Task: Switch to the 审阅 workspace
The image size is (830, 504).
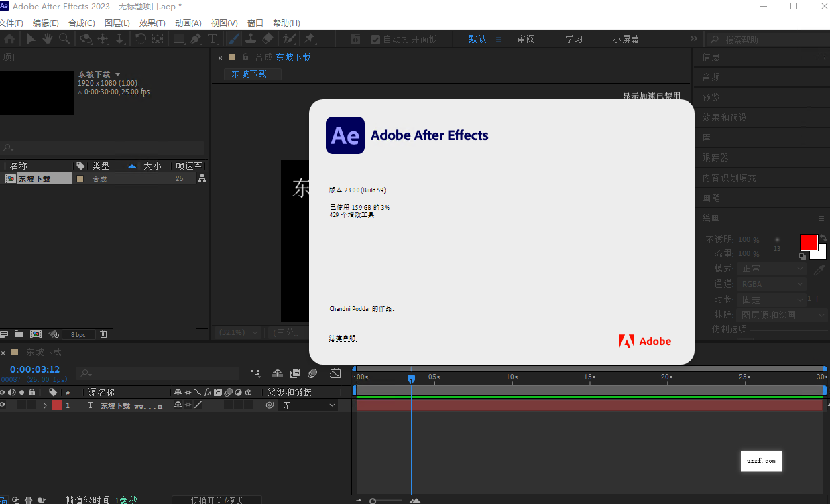Action: [x=526, y=38]
